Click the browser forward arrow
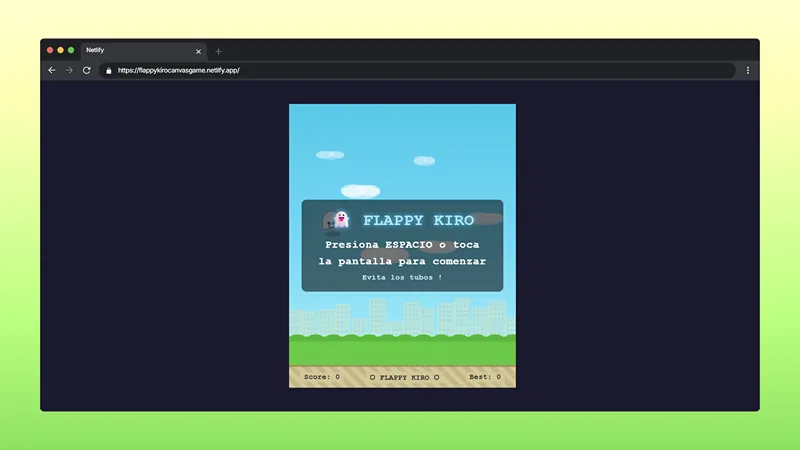Viewport: 800px width, 450px height. (69, 70)
